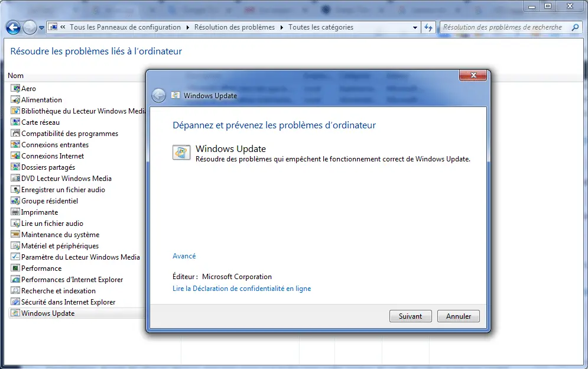Image resolution: width=588 pixels, height=369 pixels.
Task: Click the Lire un fichier audio icon
Action: coord(15,224)
